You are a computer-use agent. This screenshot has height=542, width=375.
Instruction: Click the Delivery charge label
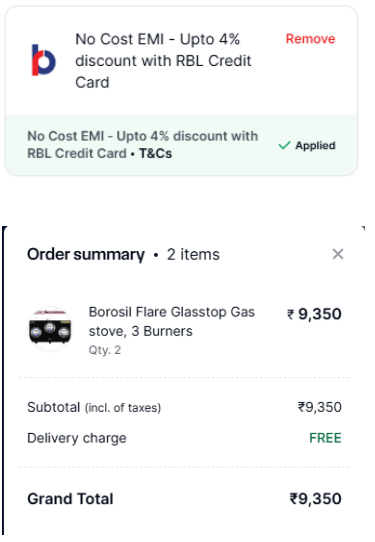(77, 438)
